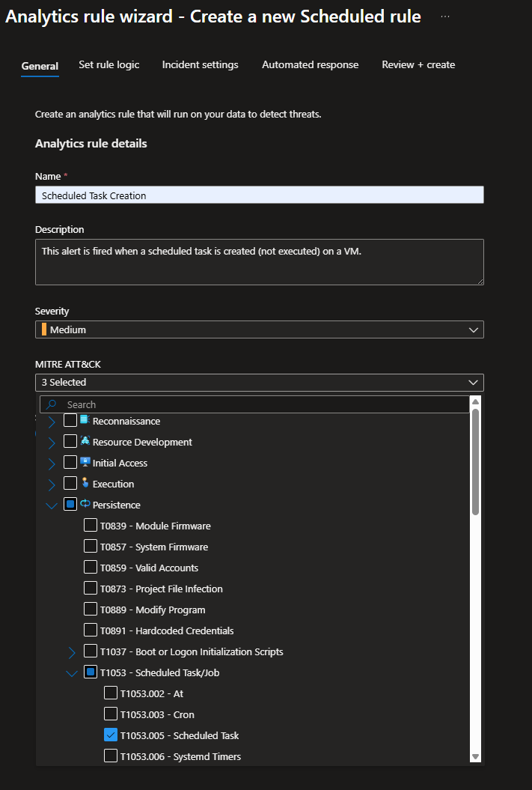Tick the Execution tactic checkbox
532x790 pixels.
coord(70,484)
